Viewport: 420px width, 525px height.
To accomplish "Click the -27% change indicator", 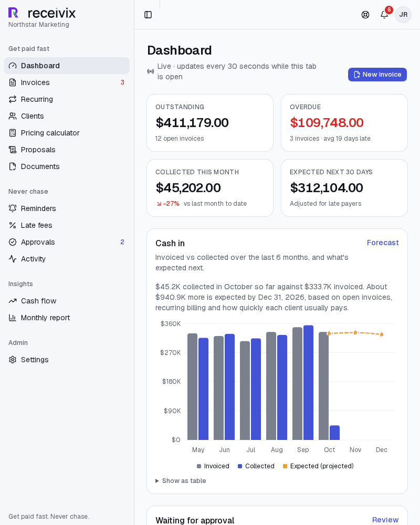I will (168, 204).
